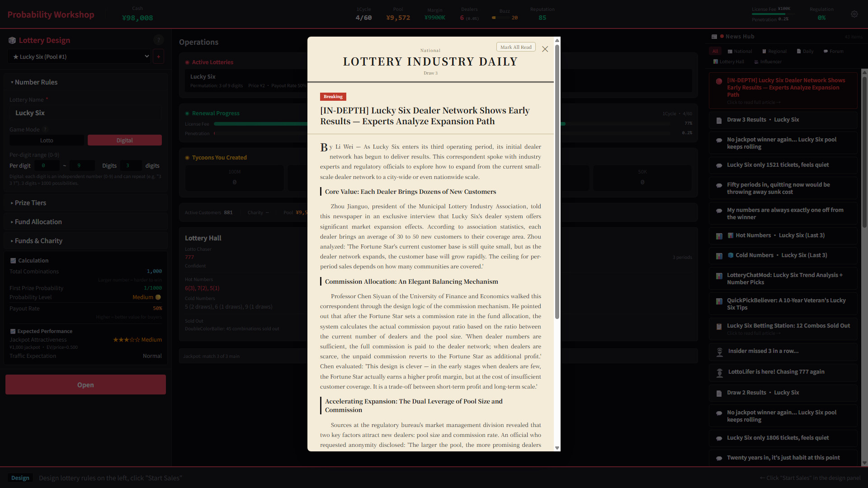Open the settings gear icon

[854, 14]
